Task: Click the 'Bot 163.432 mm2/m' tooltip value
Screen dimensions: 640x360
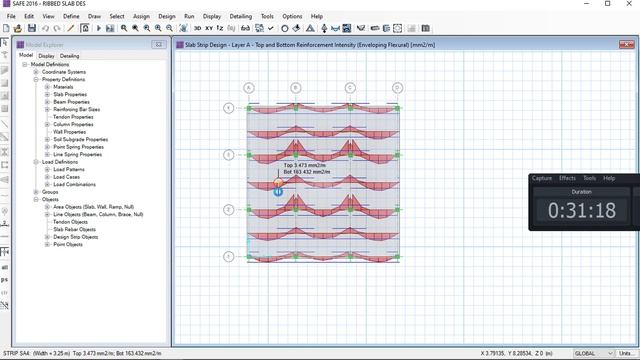Action: click(307, 172)
